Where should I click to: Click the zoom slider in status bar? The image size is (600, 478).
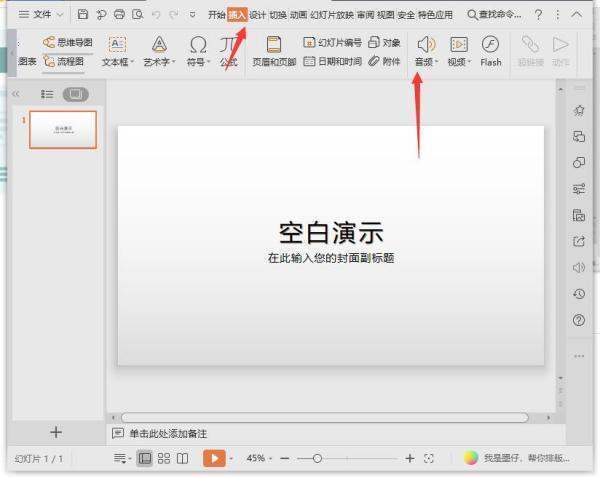click(317, 458)
